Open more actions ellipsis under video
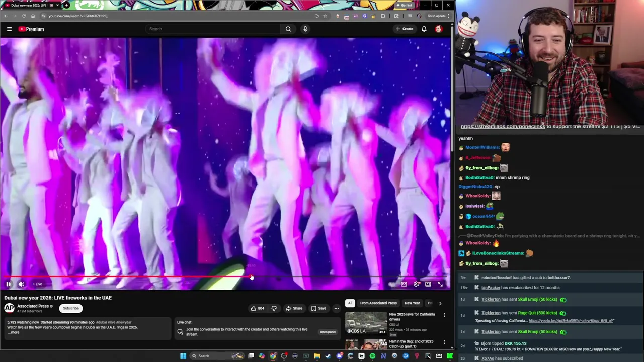644x362 pixels. tap(337, 308)
